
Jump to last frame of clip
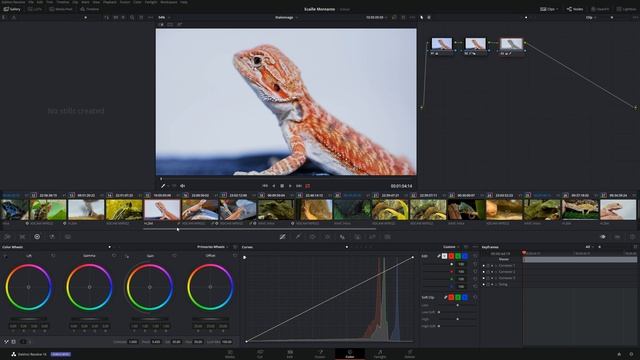tap(299, 186)
